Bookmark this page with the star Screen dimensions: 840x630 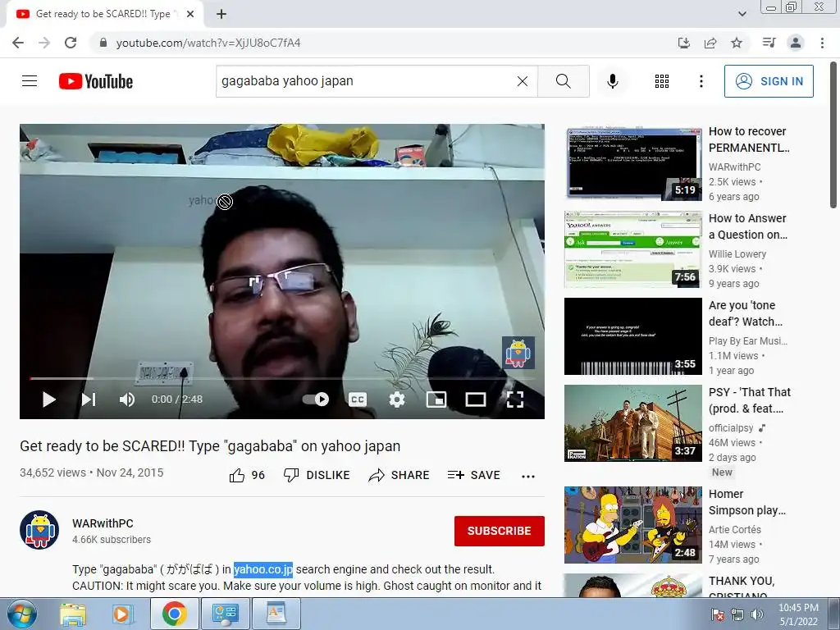737,43
